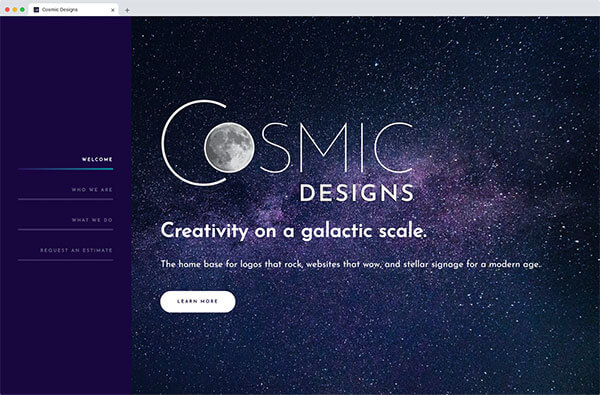The width and height of the screenshot is (600, 395).
Task: Open a new browser tab
Action: pos(127,10)
